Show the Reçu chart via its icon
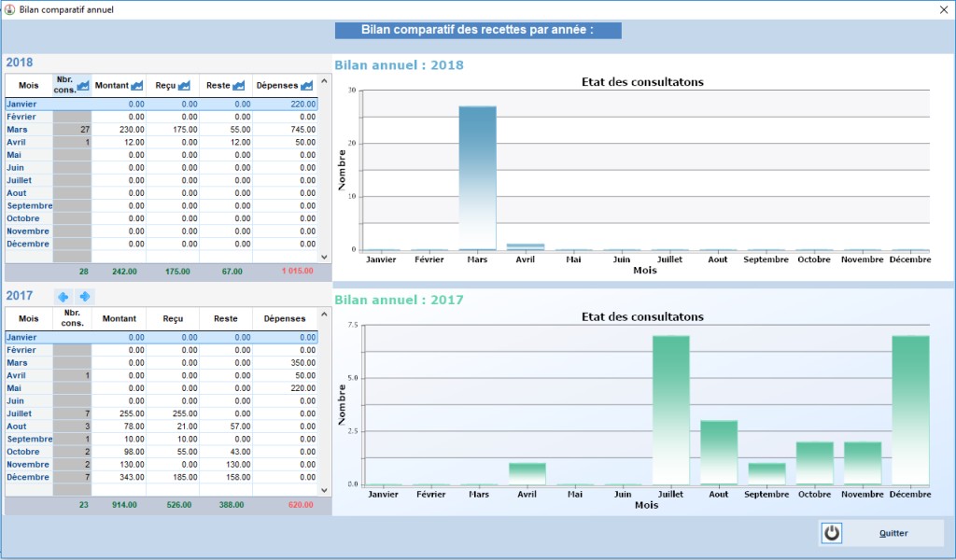 [190, 85]
